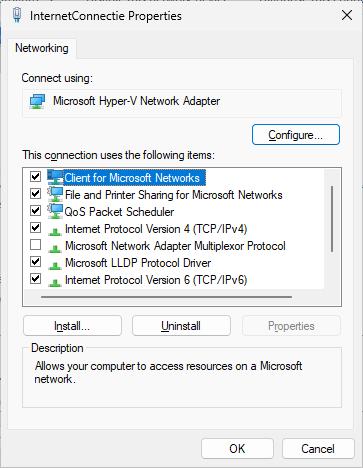Uncheck Client for Microsoft Networks
Viewport: 363px width, 468px height.
(x=35, y=176)
